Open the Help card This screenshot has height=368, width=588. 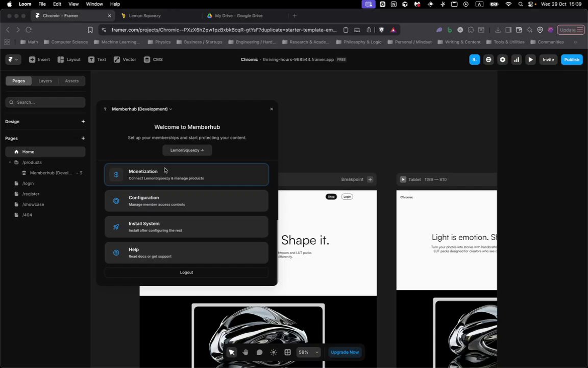click(x=186, y=252)
